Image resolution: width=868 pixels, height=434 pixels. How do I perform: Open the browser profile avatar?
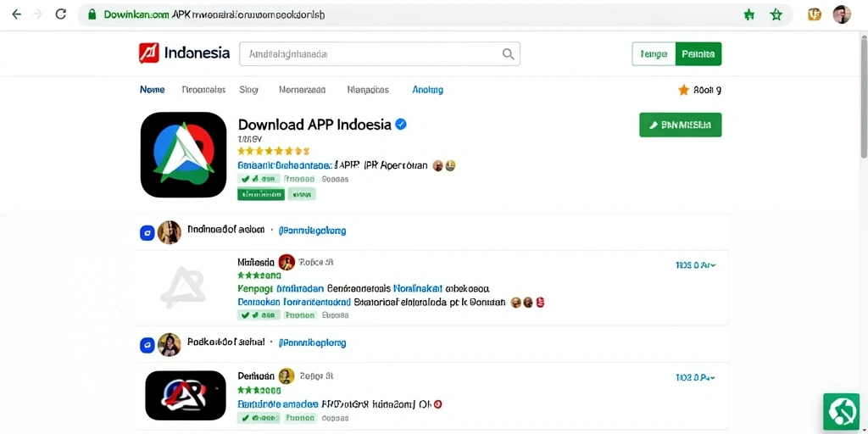tap(842, 14)
